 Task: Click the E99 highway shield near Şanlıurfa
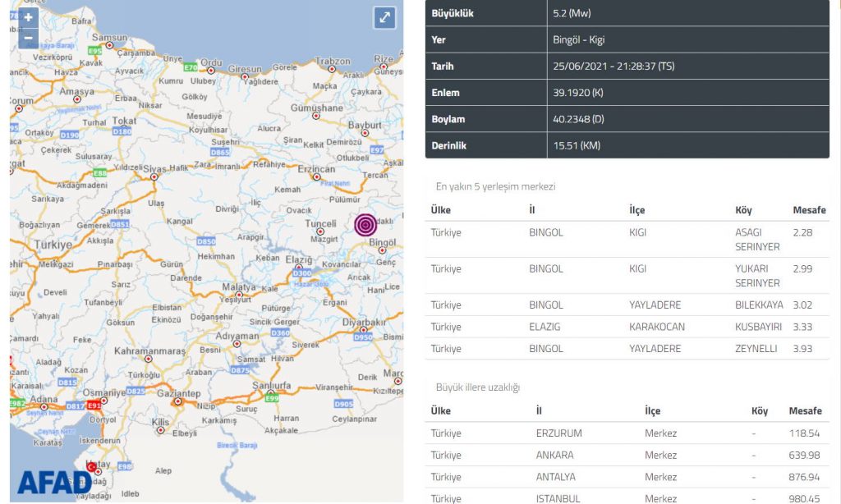(x=273, y=398)
